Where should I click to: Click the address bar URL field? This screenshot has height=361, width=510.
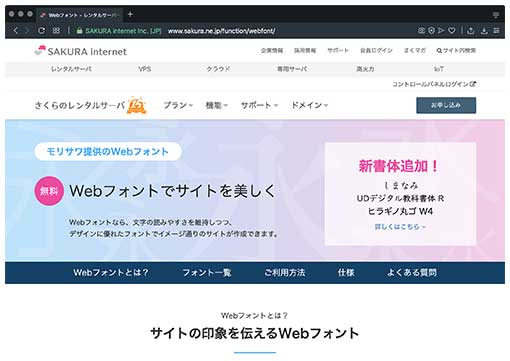tap(221, 31)
